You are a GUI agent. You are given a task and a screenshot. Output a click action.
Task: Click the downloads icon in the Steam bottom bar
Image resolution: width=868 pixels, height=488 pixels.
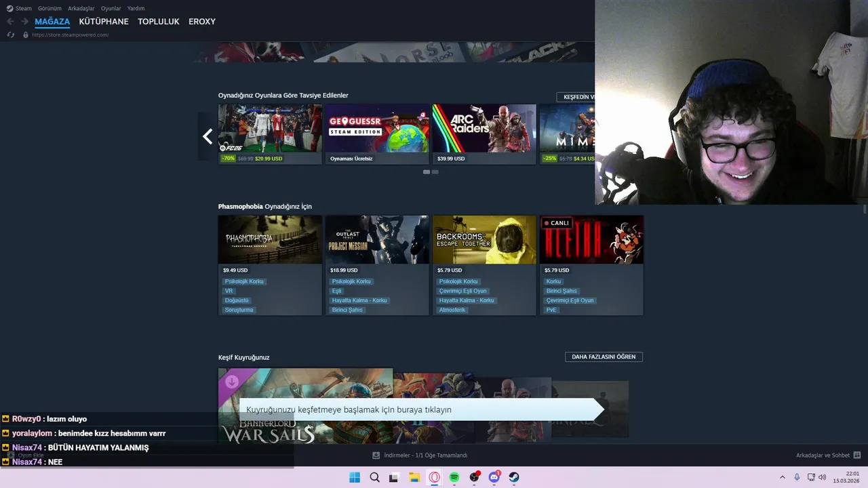click(376, 455)
